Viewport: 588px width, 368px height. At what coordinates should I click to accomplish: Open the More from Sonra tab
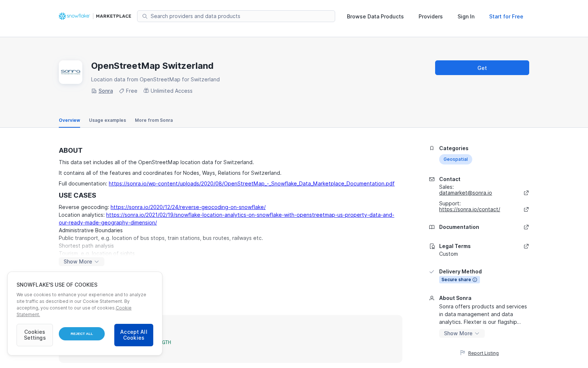click(x=154, y=120)
